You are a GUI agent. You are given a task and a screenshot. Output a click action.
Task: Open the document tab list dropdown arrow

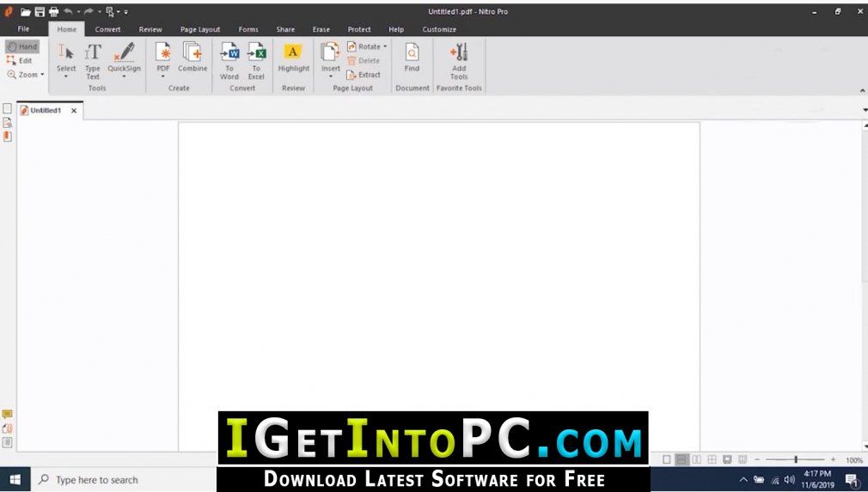(865, 110)
